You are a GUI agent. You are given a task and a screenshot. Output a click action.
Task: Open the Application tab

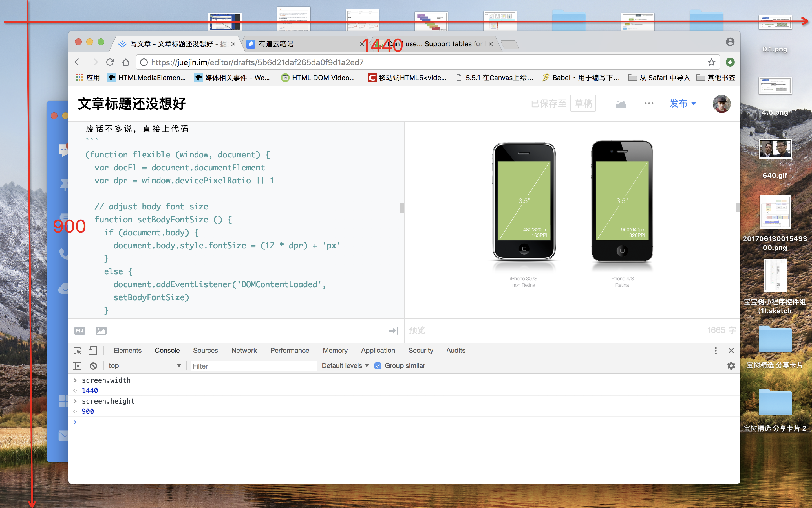pyautogui.click(x=378, y=351)
